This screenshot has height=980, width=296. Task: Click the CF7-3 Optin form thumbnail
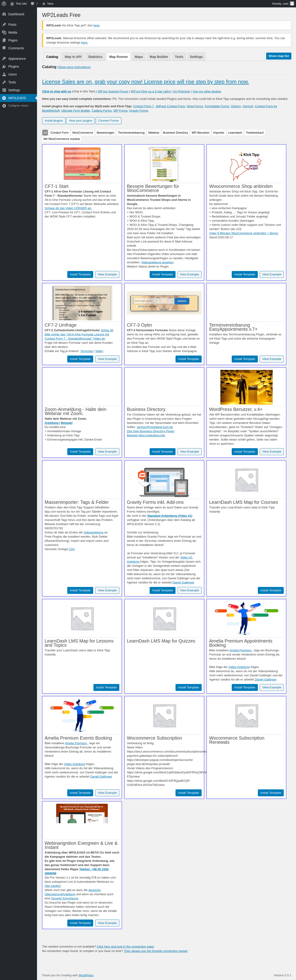tap(164, 303)
